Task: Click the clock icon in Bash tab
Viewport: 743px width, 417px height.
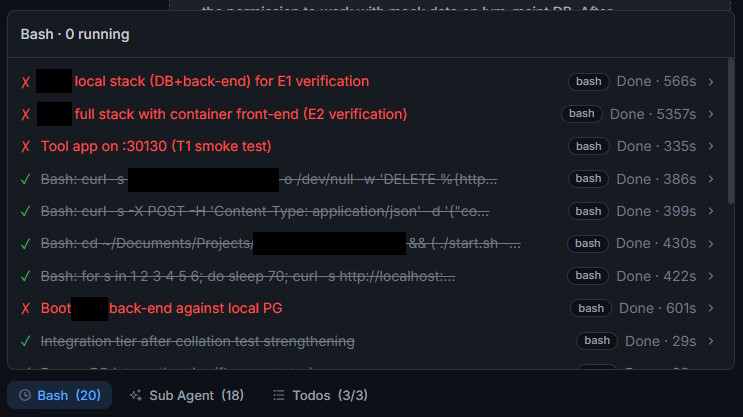Action: [x=25, y=395]
